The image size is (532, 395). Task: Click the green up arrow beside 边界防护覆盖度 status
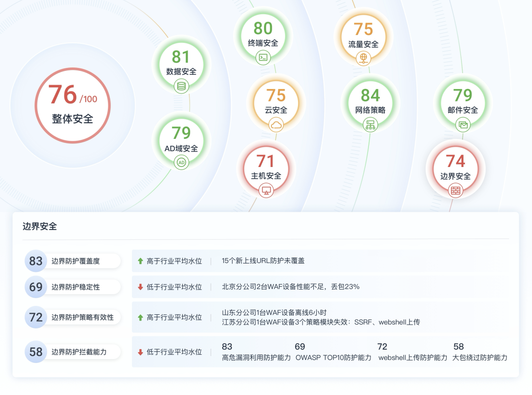click(140, 261)
